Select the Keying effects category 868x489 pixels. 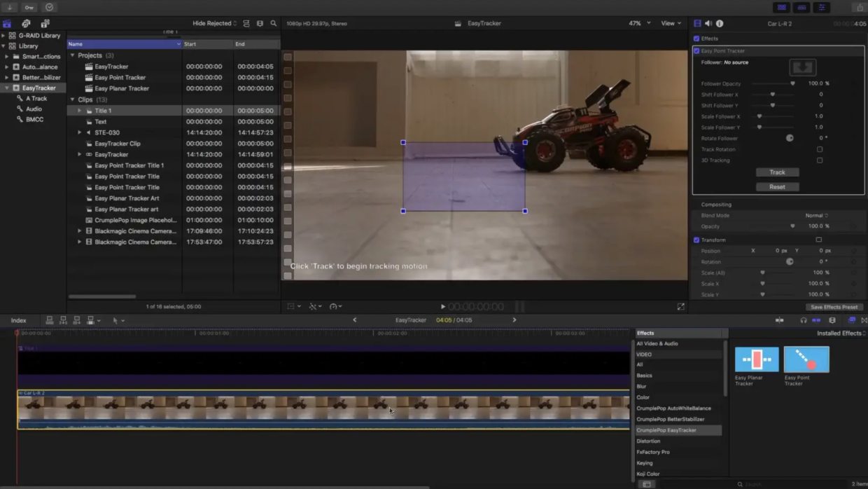[645, 463]
